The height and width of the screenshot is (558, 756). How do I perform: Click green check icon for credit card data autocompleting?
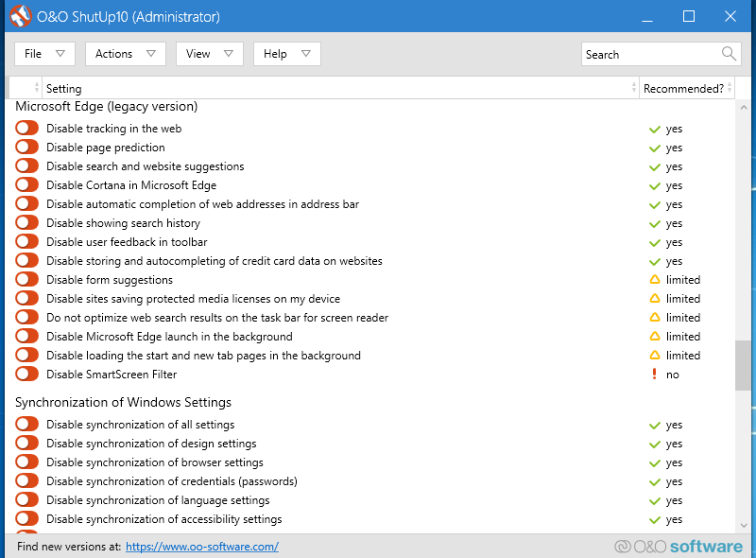coord(654,262)
